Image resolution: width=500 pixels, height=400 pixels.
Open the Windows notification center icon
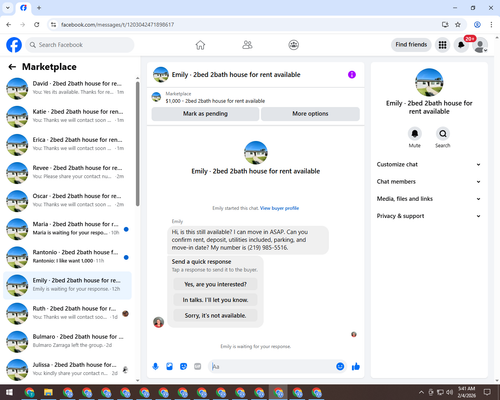487,392
